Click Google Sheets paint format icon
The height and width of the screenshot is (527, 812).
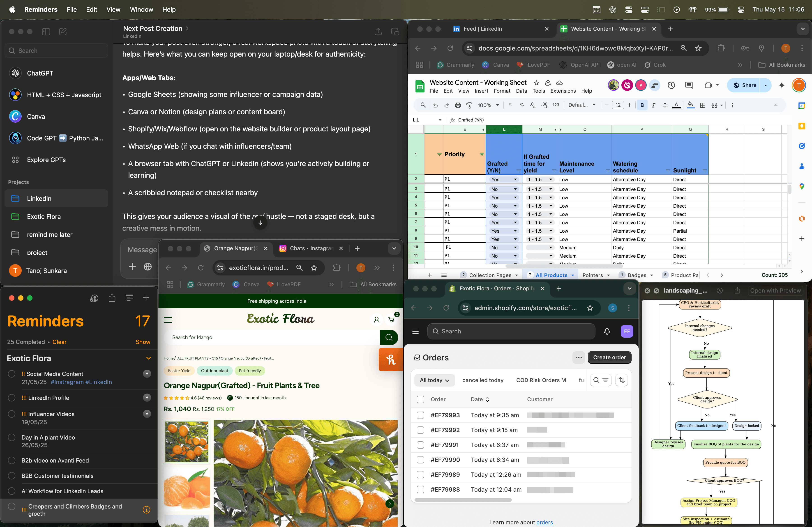pyautogui.click(x=469, y=105)
